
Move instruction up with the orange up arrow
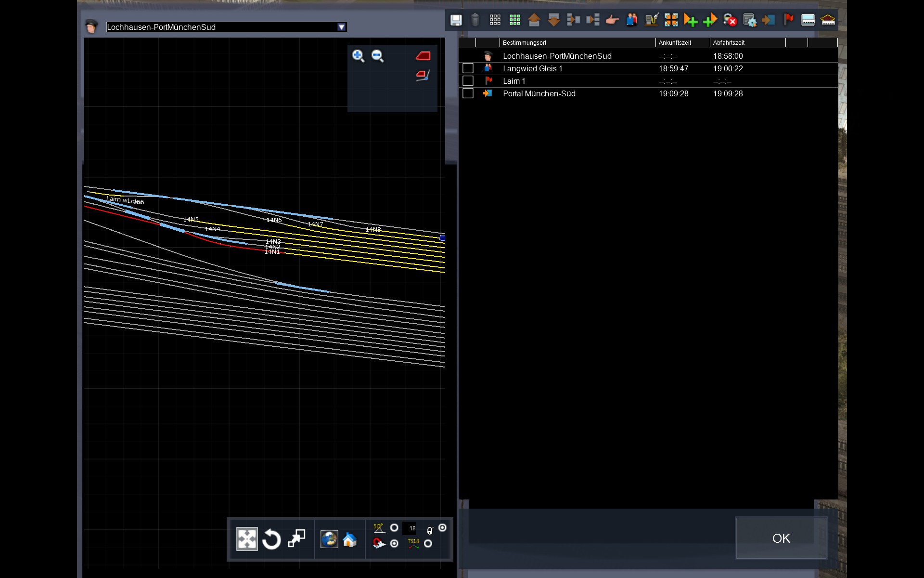[534, 20]
